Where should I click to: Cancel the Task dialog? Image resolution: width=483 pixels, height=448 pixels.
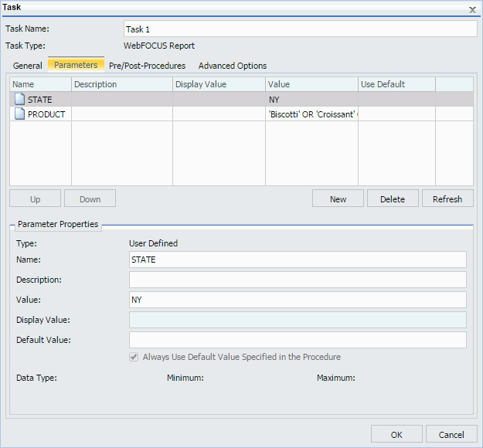(451, 434)
